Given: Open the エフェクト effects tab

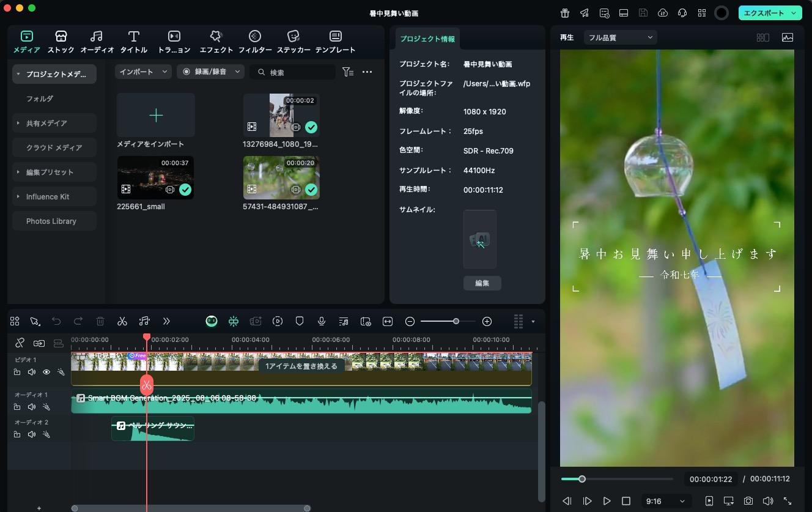Looking at the screenshot, I should [x=216, y=42].
